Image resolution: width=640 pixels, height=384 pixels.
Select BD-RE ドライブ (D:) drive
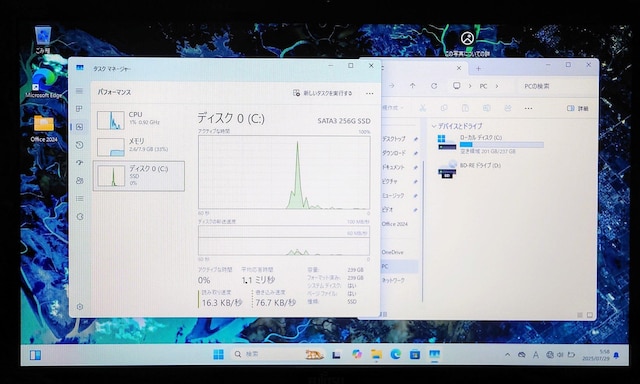[469, 169]
